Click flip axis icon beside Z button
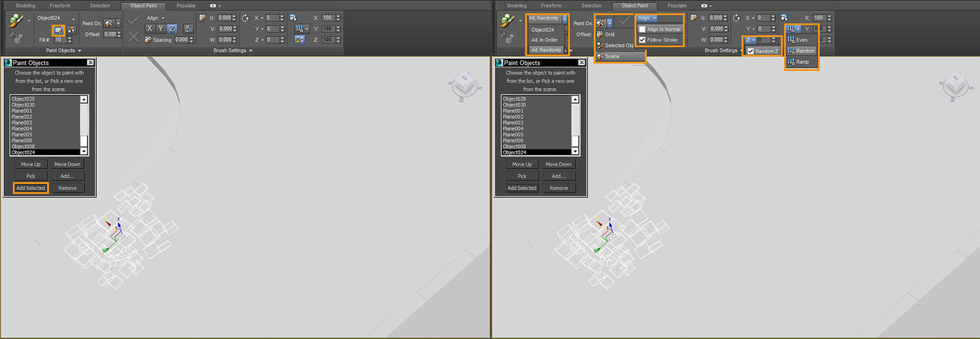Image resolution: width=980 pixels, height=339 pixels. (x=189, y=29)
